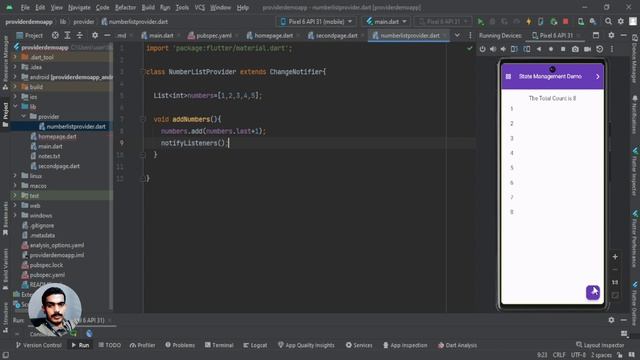Open emulator snapshots history icon
The height and width of the screenshot is (360, 640).
click(600, 49)
